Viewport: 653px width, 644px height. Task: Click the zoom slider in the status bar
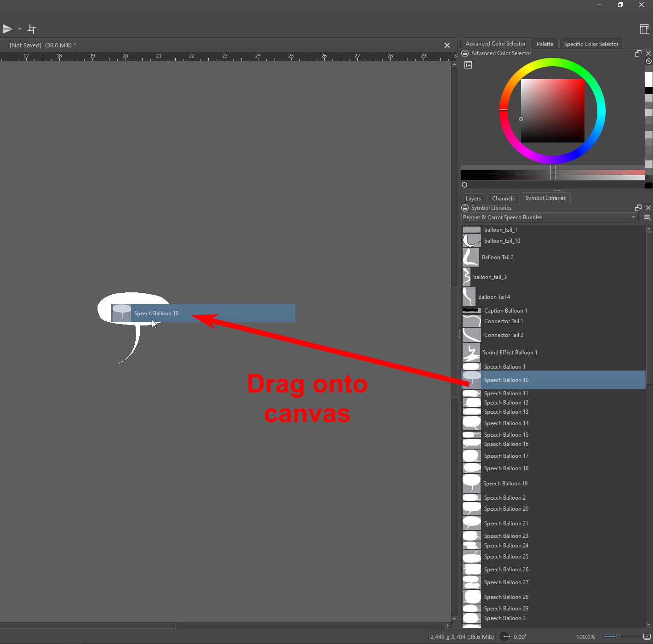[622, 637]
